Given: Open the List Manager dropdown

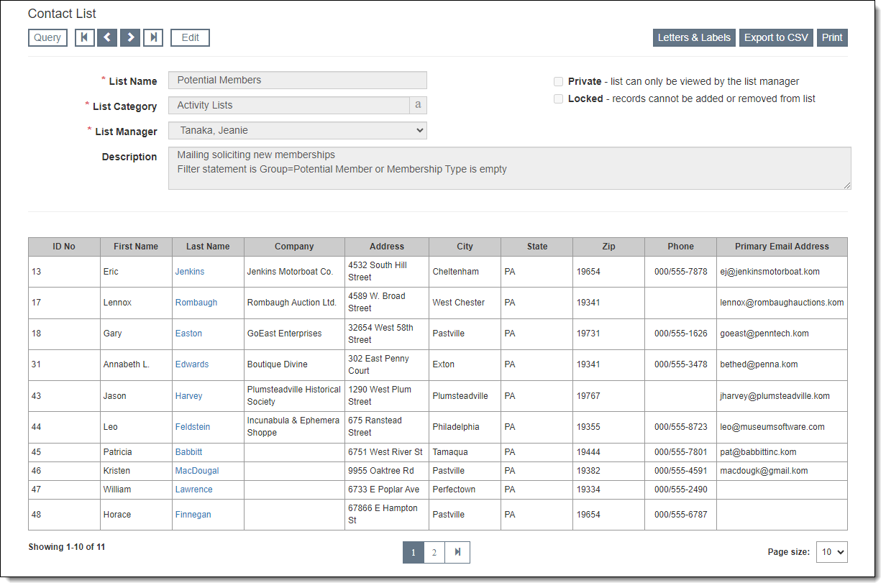Looking at the screenshot, I should [297, 130].
